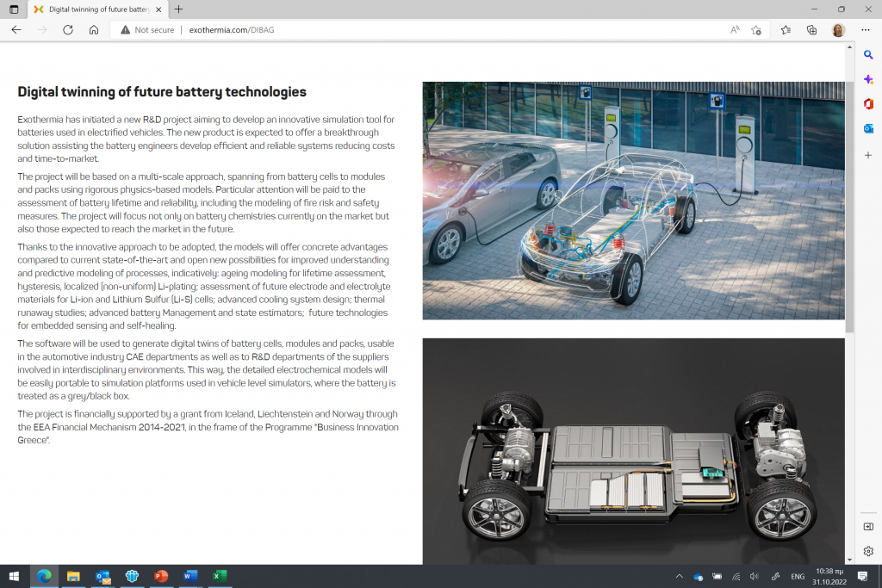Open Excel from the taskbar
This screenshot has height=588, width=882.
pos(220,576)
